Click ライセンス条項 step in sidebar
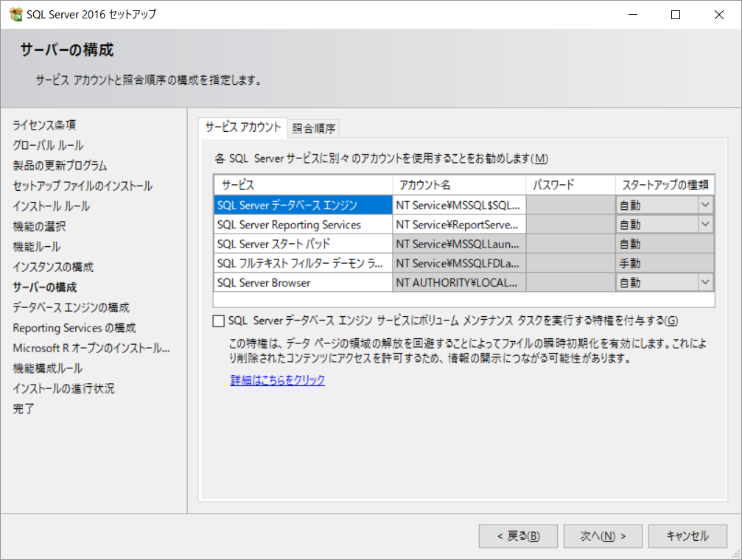This screenshot has height=560, width=742. [44, 125]
